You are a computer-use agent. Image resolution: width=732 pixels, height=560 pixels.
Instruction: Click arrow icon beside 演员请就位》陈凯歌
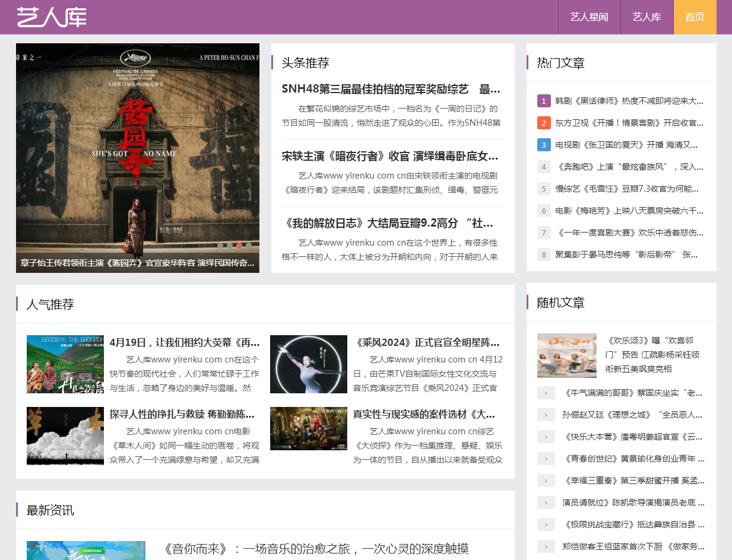coord(546,502)
